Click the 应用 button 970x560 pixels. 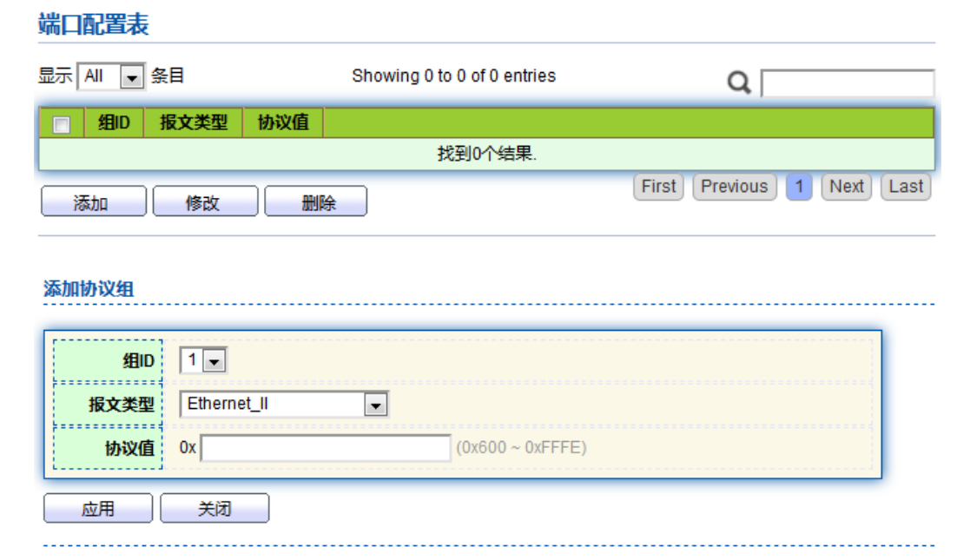[98, 508]
